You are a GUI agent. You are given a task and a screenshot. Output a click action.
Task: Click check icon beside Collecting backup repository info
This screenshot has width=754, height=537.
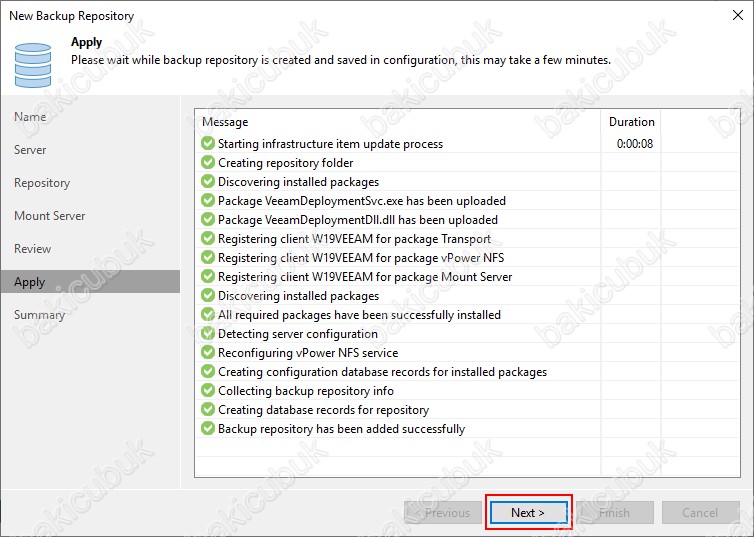click(x=208, y=390)
